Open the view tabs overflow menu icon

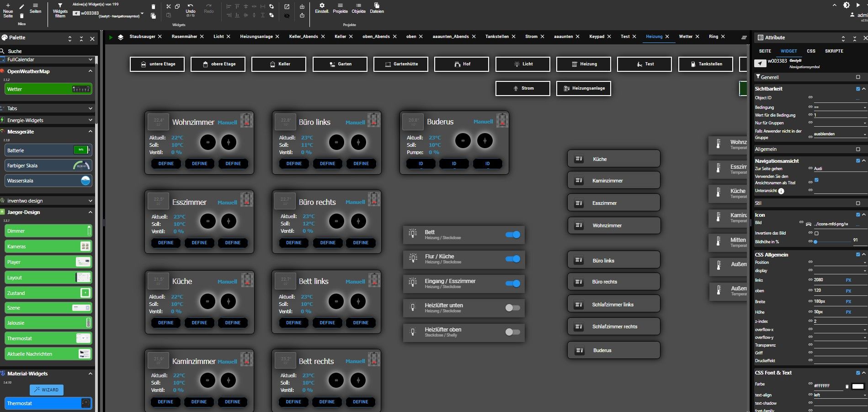click(744, 37)
